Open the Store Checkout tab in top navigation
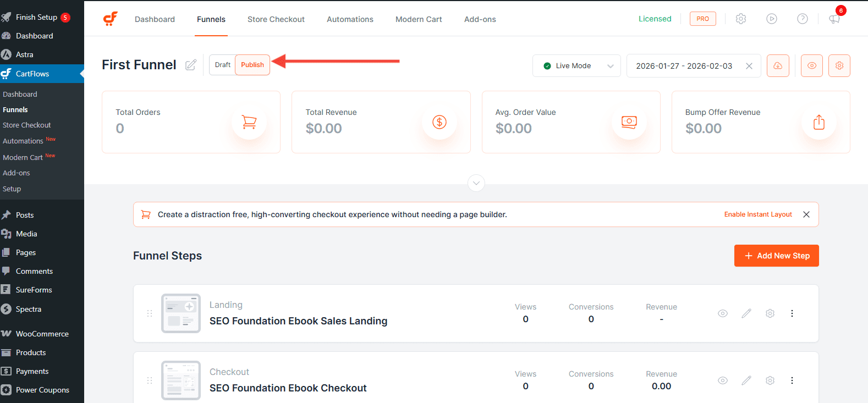Image resolution: width=868 pixels, height=403 pixels. 276,19
